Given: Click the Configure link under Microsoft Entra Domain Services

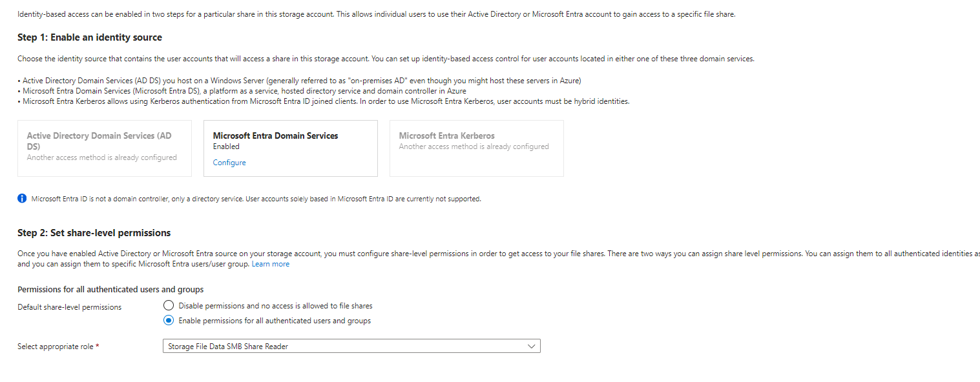Looking at the screenshot, I should click(x=229, y=163).
